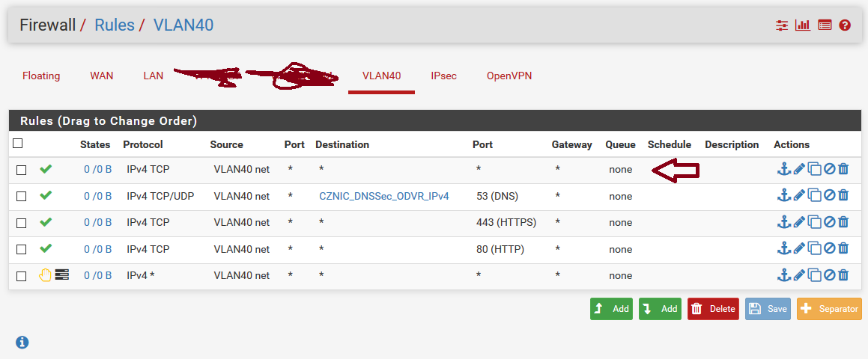
Task: Click the anchor icon on the block rule row
Action: point(784,275)
